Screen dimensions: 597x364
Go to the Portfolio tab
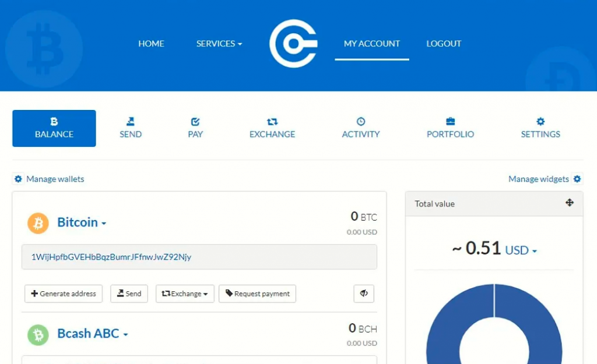(450, 128)
